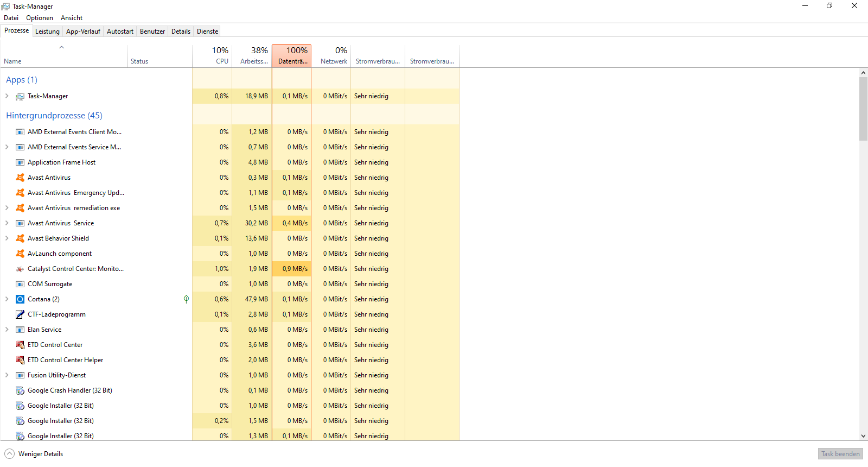Image resolution: width=868 pixels, height=467 pixels.
Task: Click the ETD Control Center Helper icon
Action: point(20,360)
